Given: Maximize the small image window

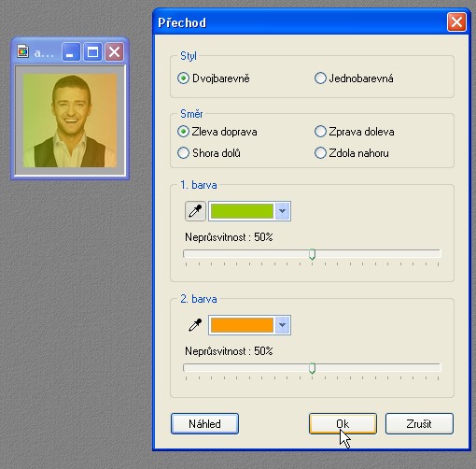Looking at the screenshot, I should (x=92, y=51).
